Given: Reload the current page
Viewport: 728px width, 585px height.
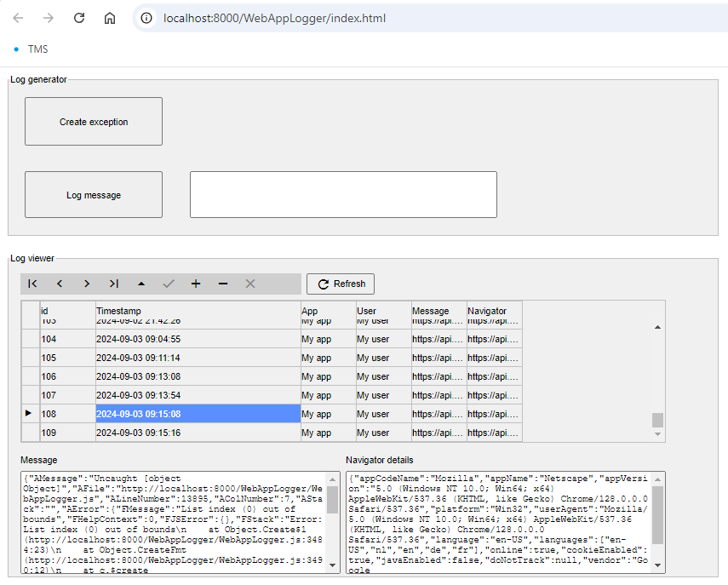Looking at the screenshot, I should click(x=79, y=18).
